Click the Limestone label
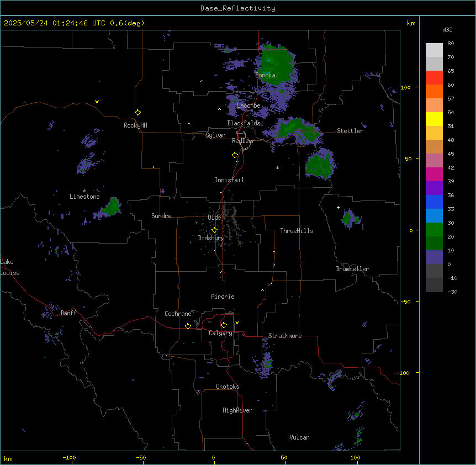The width and height of the screenshot is (476, 465). pyautogui.click(x=84, y=197)
